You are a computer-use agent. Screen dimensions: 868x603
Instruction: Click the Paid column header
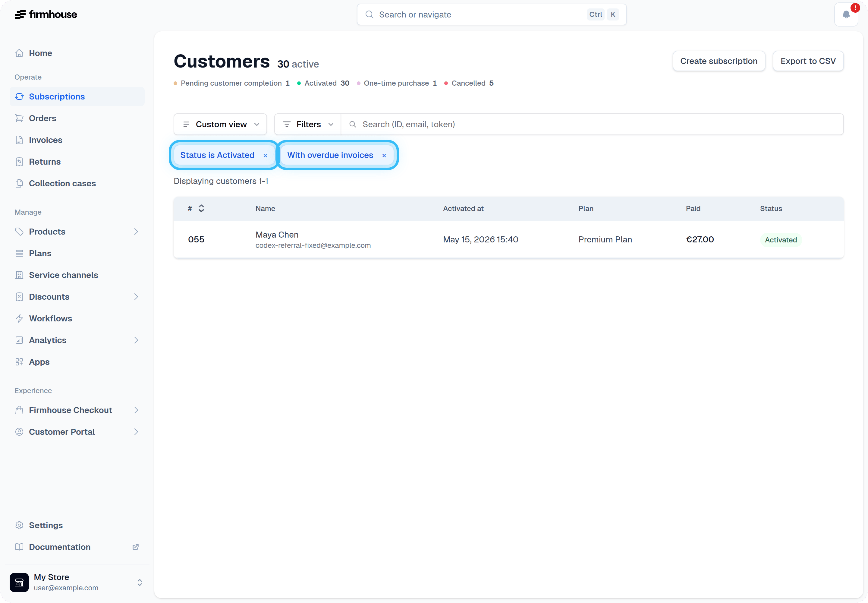click(x=693, y=209)
